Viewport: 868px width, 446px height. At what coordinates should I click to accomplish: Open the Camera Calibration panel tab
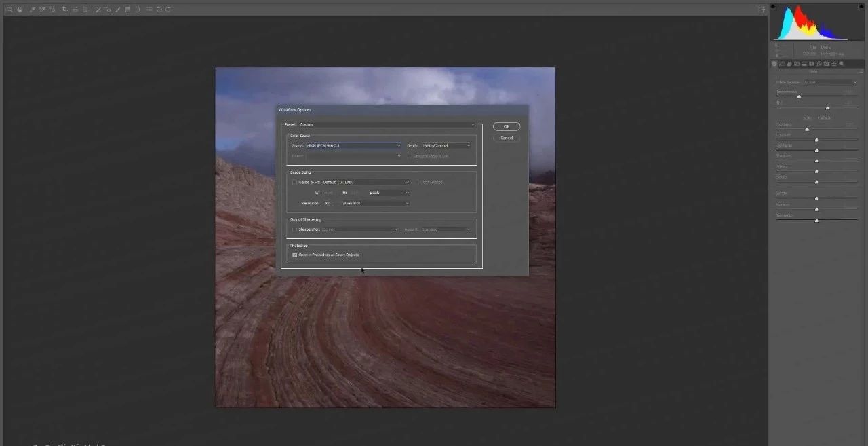click(x=827, y=64)
